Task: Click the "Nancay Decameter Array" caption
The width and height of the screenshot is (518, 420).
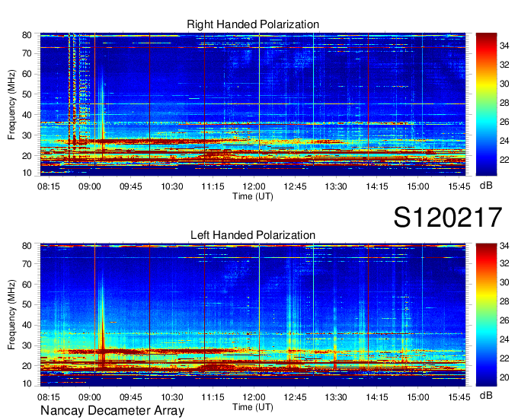Action: 112,411
